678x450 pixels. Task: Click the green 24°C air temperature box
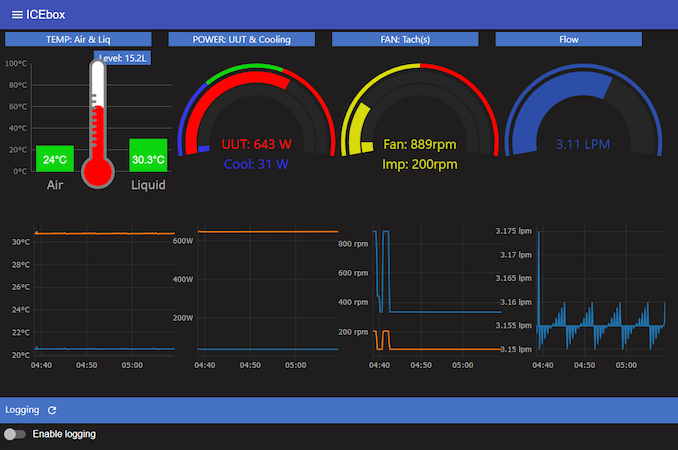click(54, 159)
